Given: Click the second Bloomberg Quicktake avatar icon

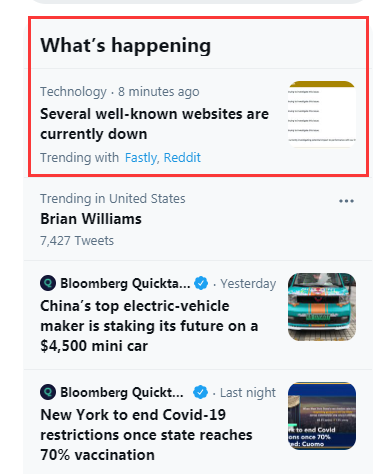Looking at the screenshot, I should pos(48,392).
